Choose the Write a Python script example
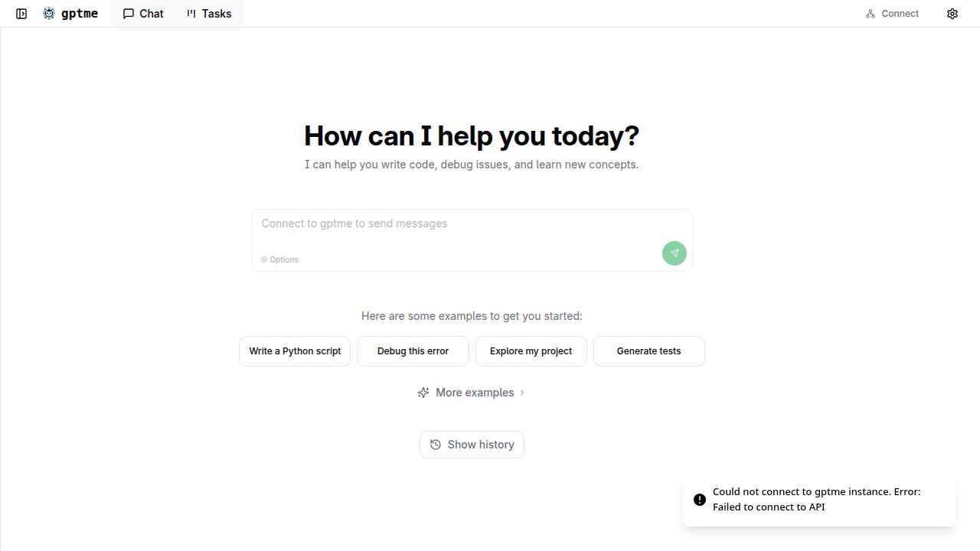The image size is (980, 551). click(295, 351)
